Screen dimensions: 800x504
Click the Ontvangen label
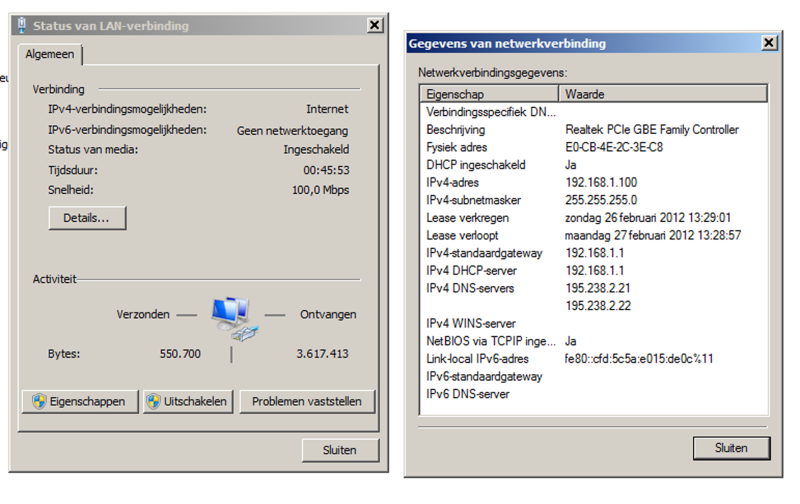(x=328, y=314)
